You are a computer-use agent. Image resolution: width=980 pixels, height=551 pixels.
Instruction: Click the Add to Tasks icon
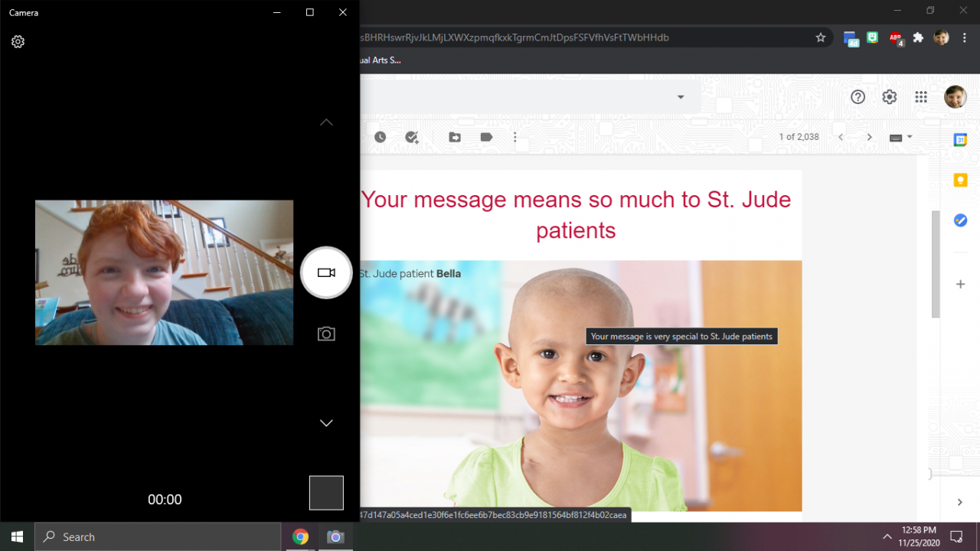tap(412, 137)
